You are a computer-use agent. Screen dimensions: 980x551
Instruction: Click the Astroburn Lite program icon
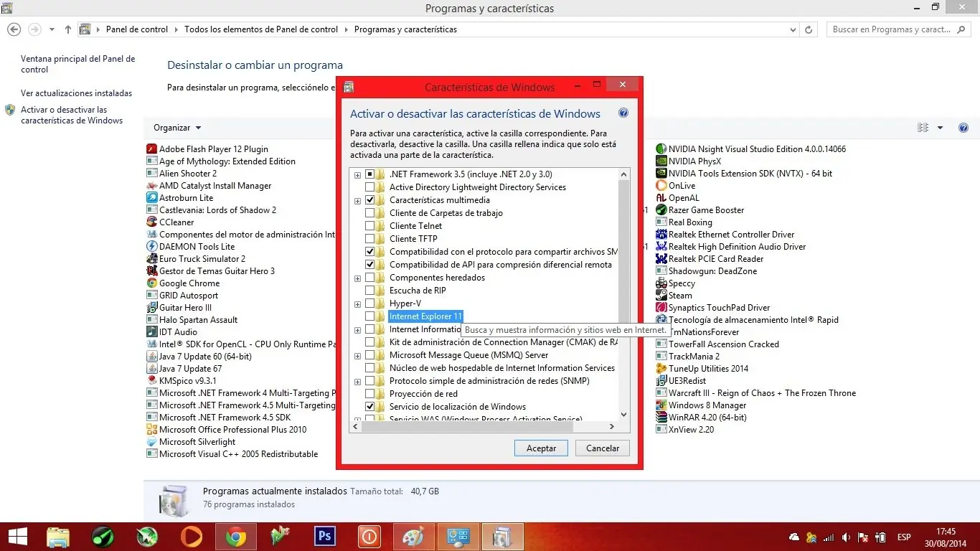tap(152, 198)
